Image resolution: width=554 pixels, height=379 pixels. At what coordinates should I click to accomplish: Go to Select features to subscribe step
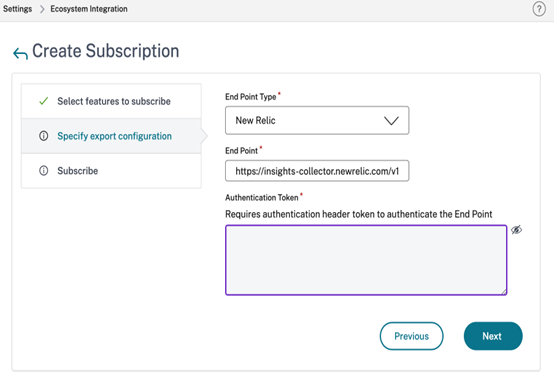(111, 101)
